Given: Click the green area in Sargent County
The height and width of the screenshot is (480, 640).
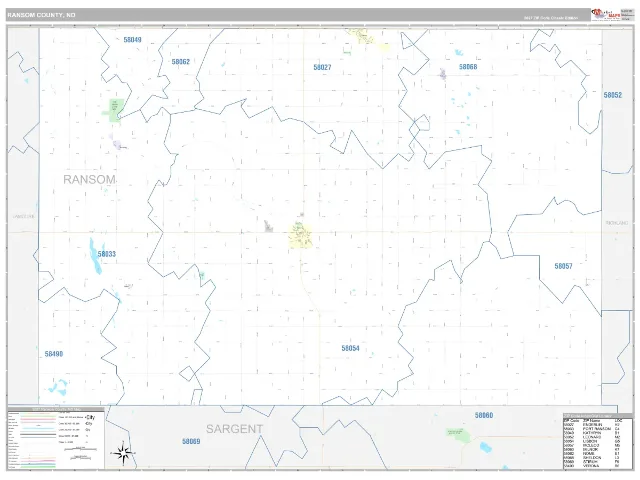Looking at the screenshot, I should 458,436.
